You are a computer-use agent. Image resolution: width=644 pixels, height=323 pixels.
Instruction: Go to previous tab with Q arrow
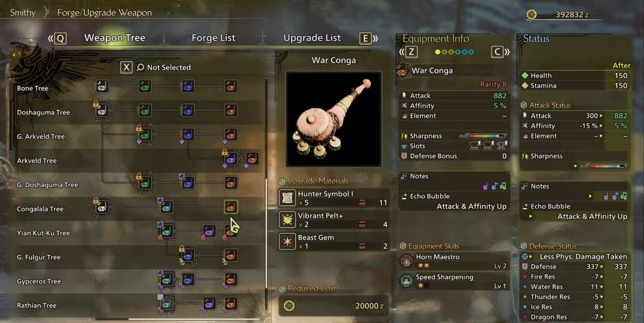57,38
